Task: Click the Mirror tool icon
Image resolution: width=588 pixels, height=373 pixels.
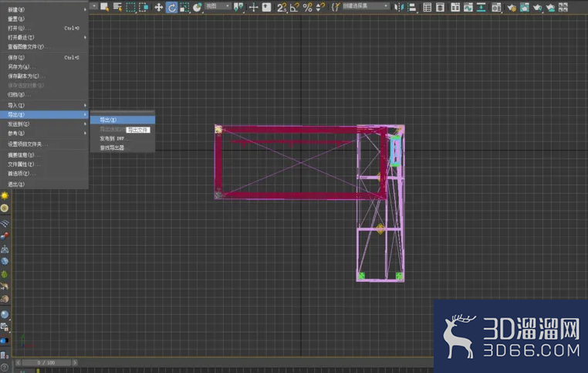Action: tap(399, 7)
